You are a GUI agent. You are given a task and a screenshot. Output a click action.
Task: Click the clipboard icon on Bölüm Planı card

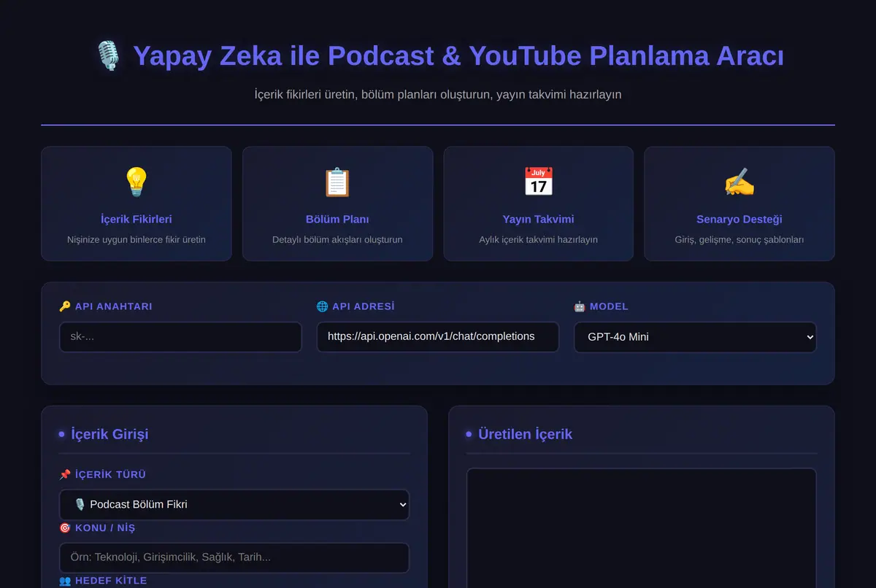337,182
